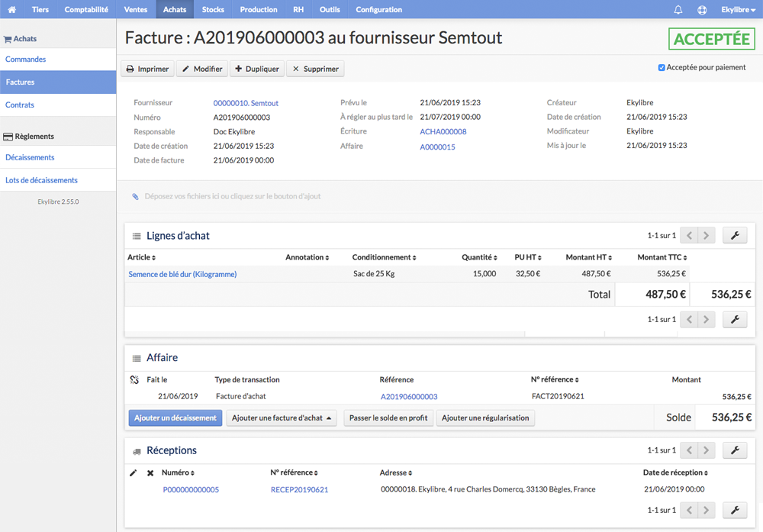
Task: Go to previous page at Réceptions bottom
Action: [x=689, y=510]
